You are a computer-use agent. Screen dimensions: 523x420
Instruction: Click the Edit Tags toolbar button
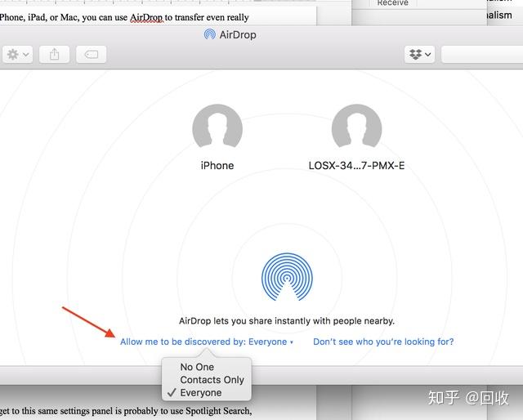[x=91, y=55]
